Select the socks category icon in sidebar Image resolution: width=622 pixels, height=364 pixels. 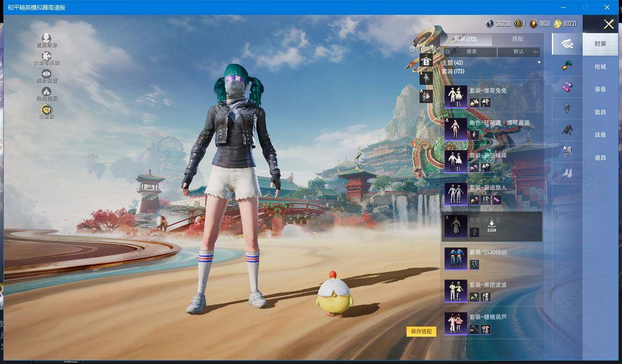tap(567, 173)
